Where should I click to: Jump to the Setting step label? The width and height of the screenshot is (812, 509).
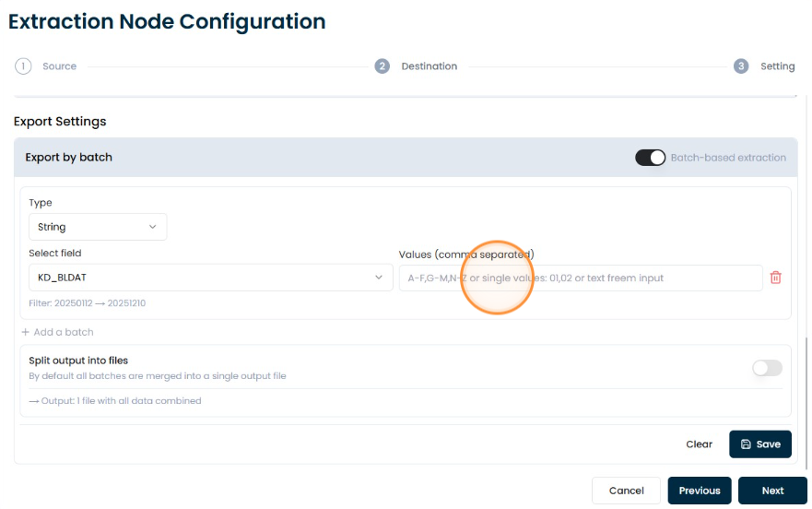[x=777, y=66]
